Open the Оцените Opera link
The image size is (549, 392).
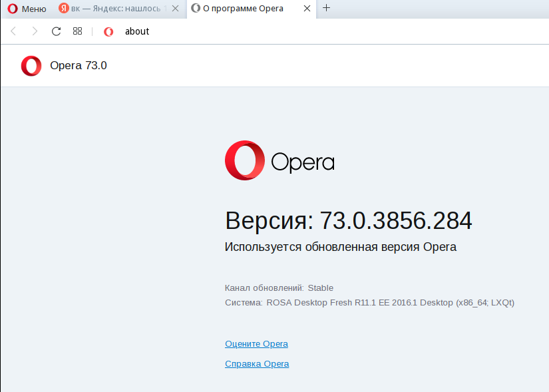(257, 344)
